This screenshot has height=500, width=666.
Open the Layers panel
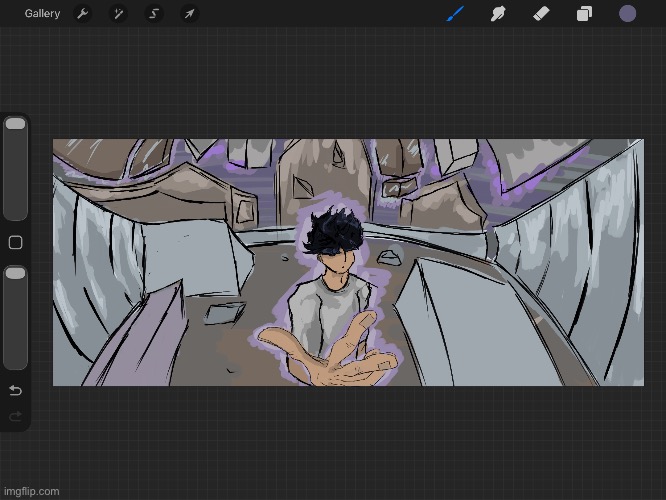tap(584, 14)
